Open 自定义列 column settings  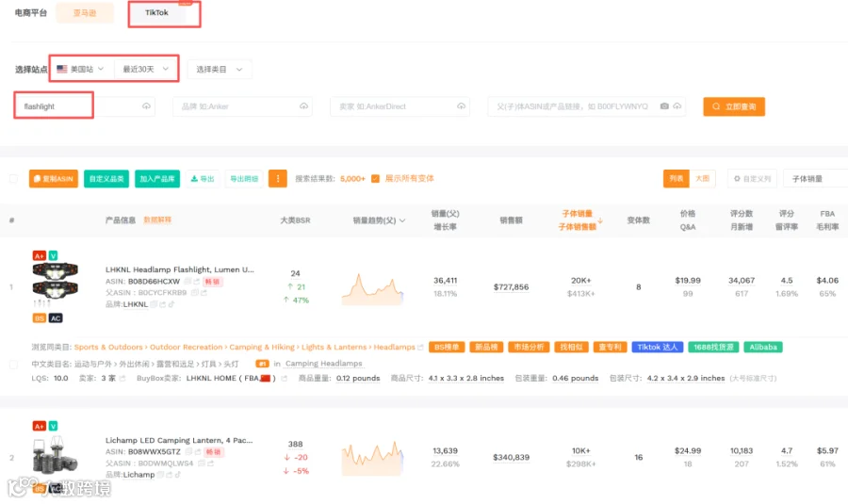[x=752, y=178]
